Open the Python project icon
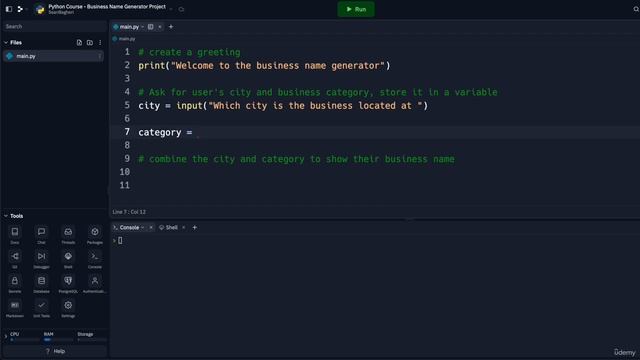Image resolution: width=640 pixels, height=360 pixels. point(40,9)
